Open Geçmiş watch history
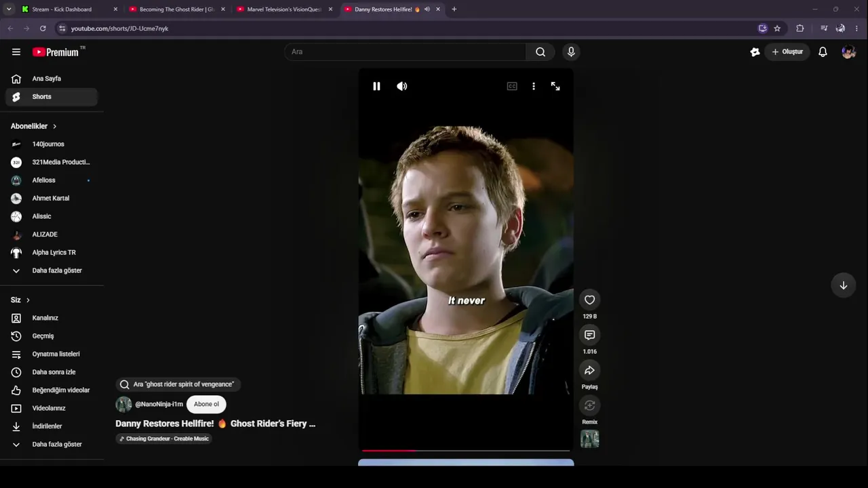This screenshot has height=488, width=868. pyautogui.click(x=52, y=336)
